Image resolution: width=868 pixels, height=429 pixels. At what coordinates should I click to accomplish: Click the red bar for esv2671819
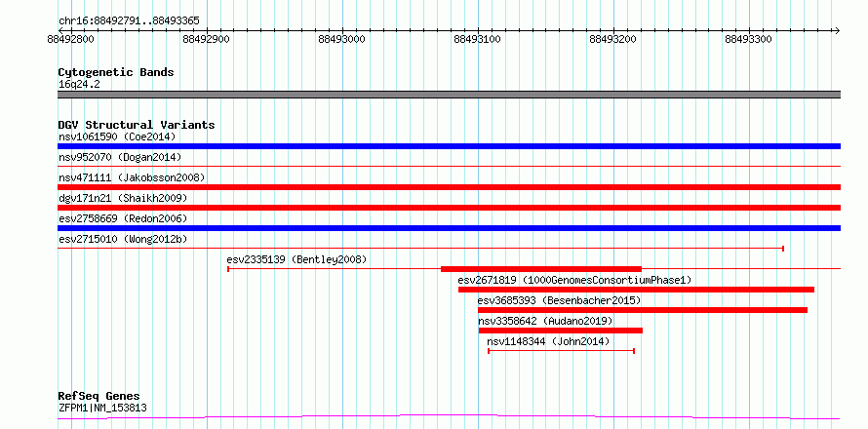(x=636, y=290)
